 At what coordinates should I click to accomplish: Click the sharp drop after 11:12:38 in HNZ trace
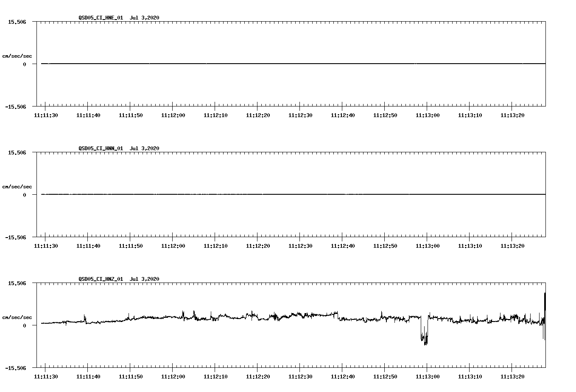(338, 316)
